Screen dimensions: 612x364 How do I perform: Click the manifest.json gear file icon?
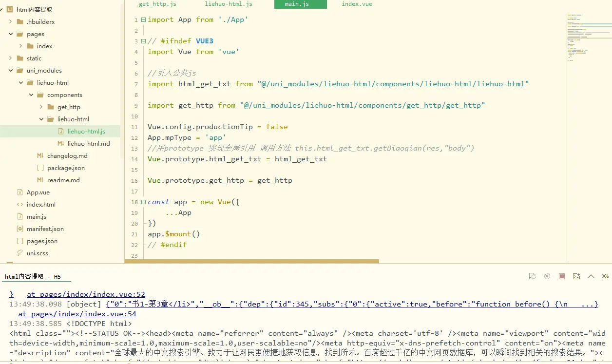point(20,229)
